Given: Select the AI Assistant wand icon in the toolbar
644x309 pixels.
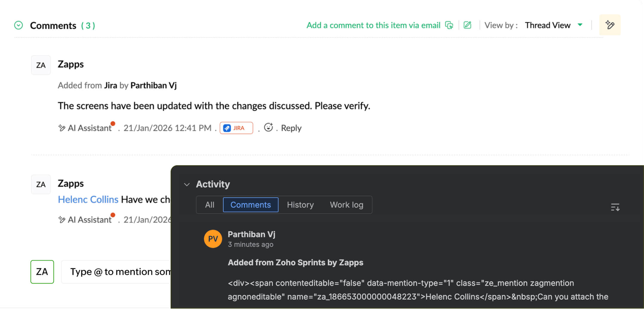Looking at the screenshot, I should 610,25.
